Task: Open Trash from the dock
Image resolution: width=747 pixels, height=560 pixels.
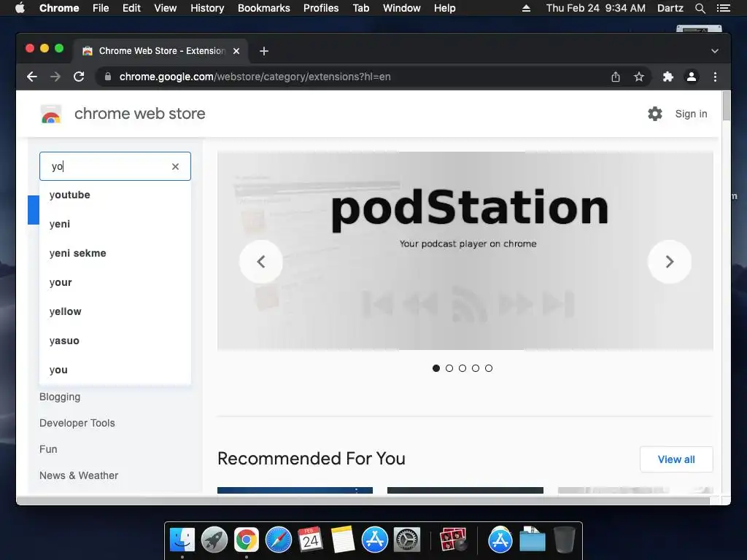Action: point(565,540)
